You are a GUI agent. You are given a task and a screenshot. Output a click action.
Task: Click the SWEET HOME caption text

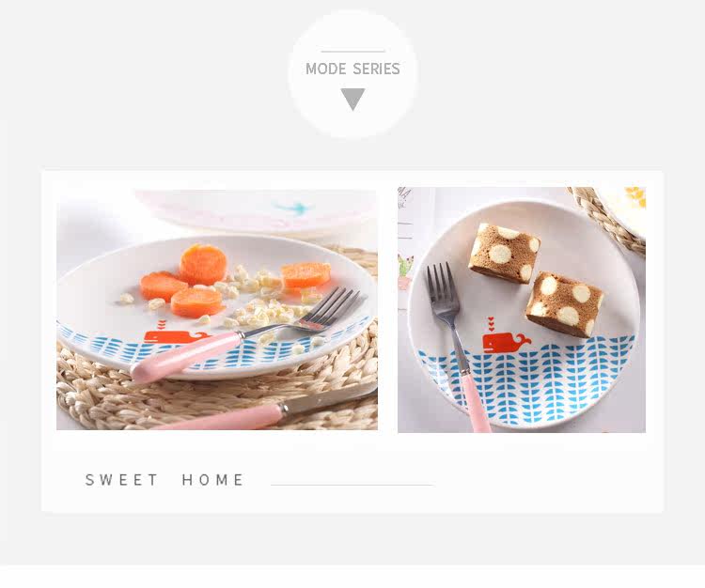pos(164,480)
